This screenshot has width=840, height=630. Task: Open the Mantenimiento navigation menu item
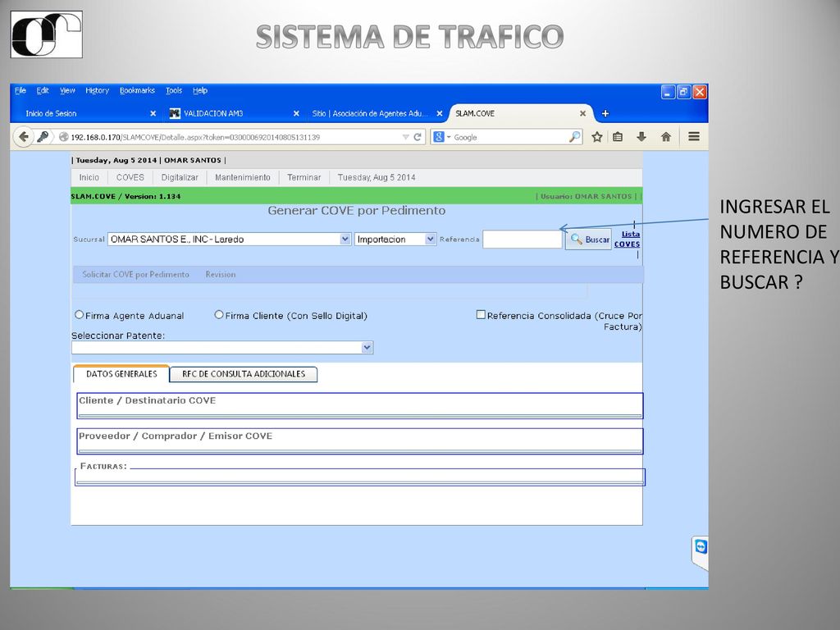click(x=243, y=177)
